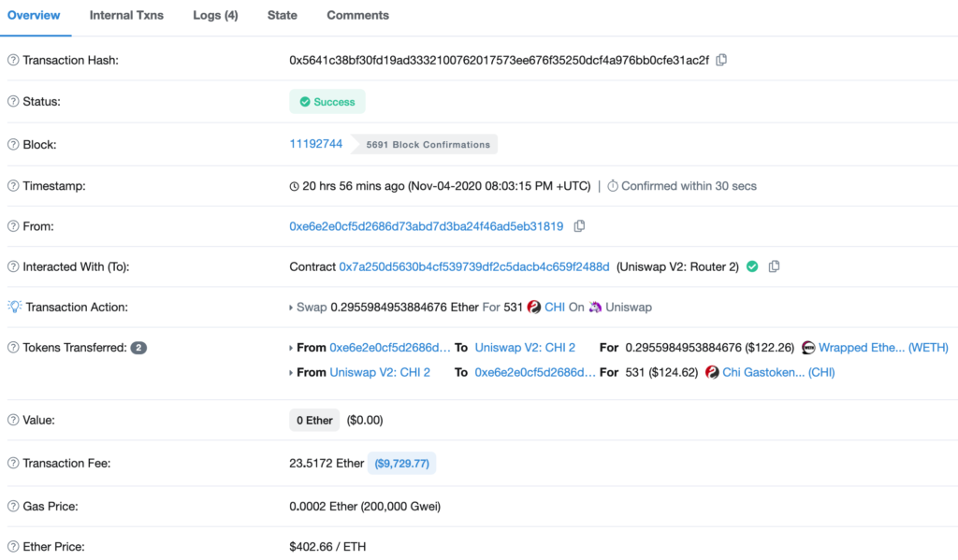Click the 531 ($124.62) CHI amount
Viewport: 958px width, 560px height.
[661, 372]
